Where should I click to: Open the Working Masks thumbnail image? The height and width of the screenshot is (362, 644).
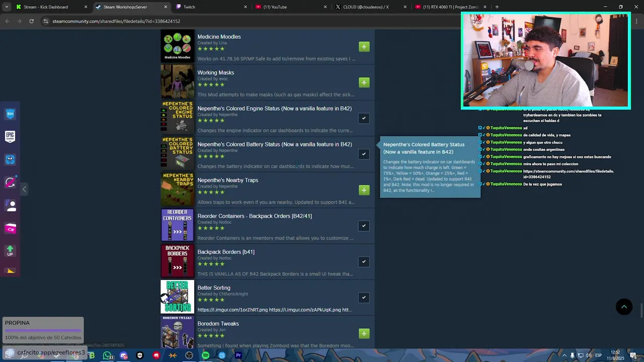tap(177, 82)
